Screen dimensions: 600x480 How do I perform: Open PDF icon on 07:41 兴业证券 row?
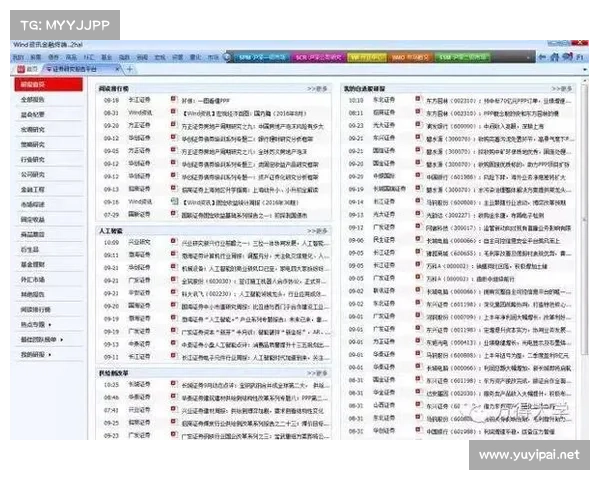pos(174,409)
